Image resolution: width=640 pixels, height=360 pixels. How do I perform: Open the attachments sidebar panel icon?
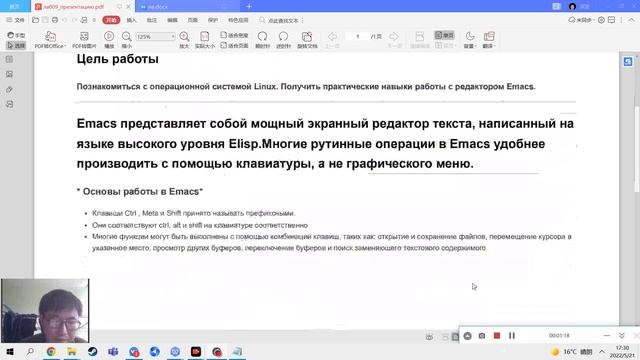click(9, 89)
